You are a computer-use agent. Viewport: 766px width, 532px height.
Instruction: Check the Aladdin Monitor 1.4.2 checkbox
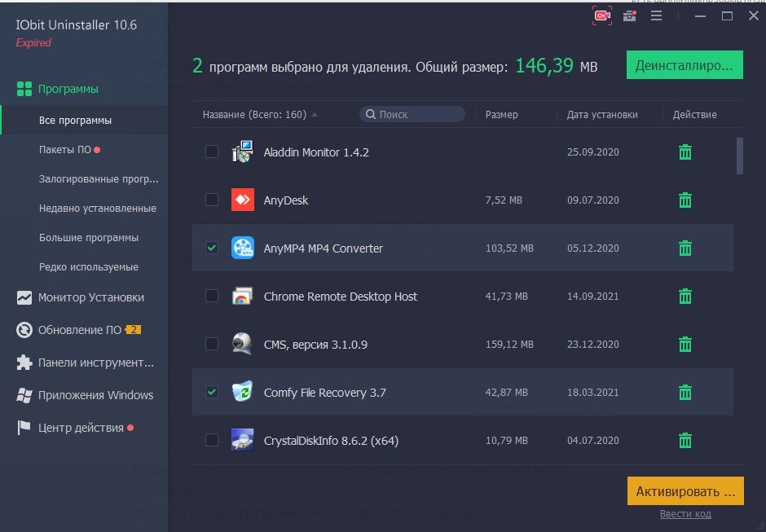tap(212, 152)
